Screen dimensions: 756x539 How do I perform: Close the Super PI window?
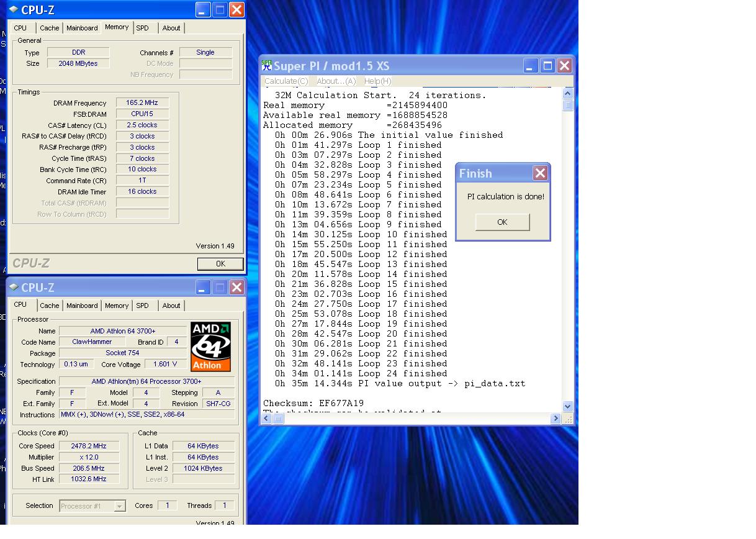pyautogui.click(x=564, y=66)
